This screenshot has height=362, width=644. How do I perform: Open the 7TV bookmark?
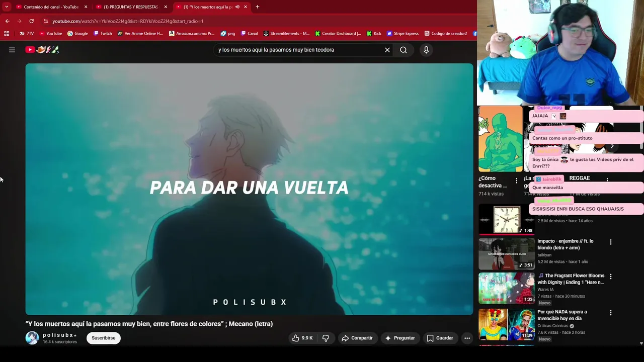27,34
